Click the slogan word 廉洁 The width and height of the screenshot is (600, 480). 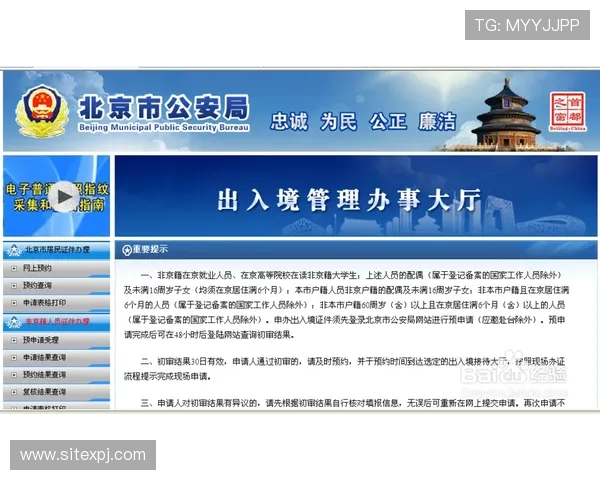pyautogui.click(x=437, y=122)
